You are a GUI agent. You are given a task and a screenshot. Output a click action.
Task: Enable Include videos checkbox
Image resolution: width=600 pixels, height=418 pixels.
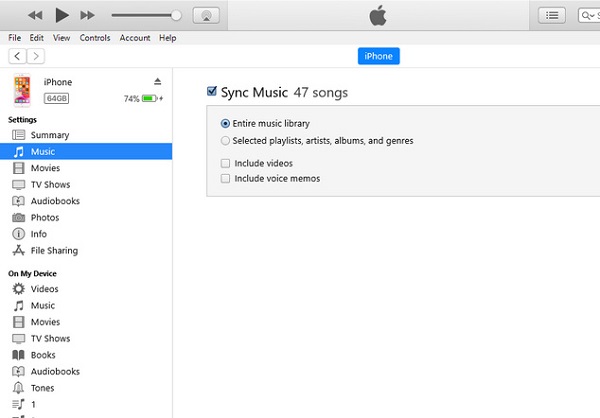(225, 163)
